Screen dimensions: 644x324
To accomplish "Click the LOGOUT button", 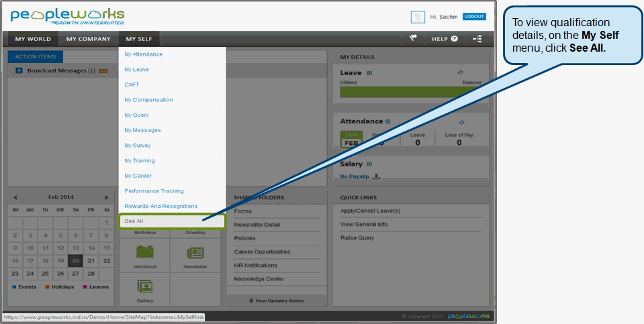I will coord(474,16).
